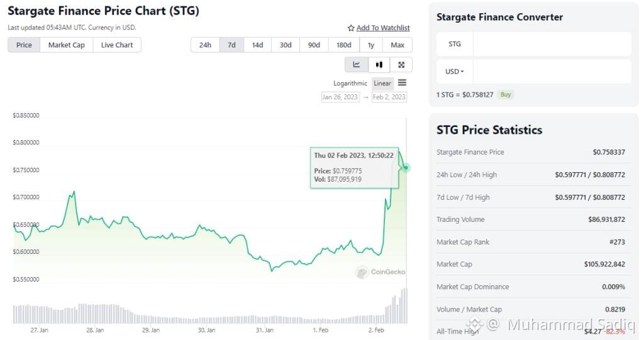The image size is (644, 340).
Task: Open the Jan 26, 2023 start date picker
Action: pyautogui.click(x=340, y=97)
